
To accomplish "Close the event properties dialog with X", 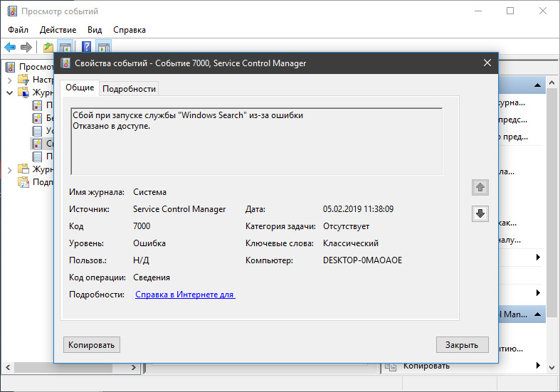I will [487, 63].
